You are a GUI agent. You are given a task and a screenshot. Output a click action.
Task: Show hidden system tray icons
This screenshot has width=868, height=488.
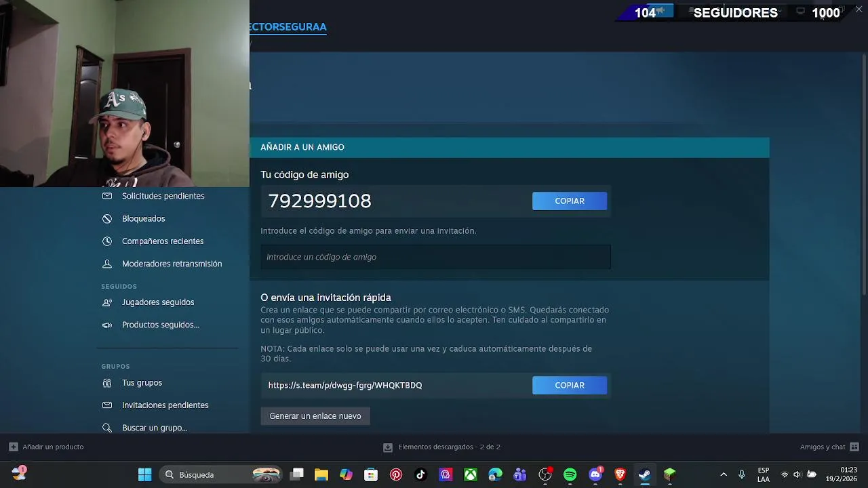click(x=724, y=475)
